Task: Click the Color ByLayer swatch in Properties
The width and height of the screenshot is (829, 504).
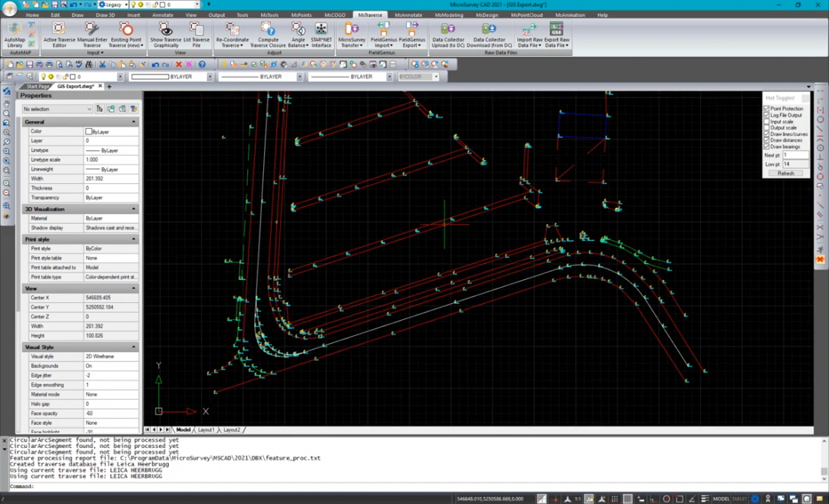Action: tap(89, 132)
